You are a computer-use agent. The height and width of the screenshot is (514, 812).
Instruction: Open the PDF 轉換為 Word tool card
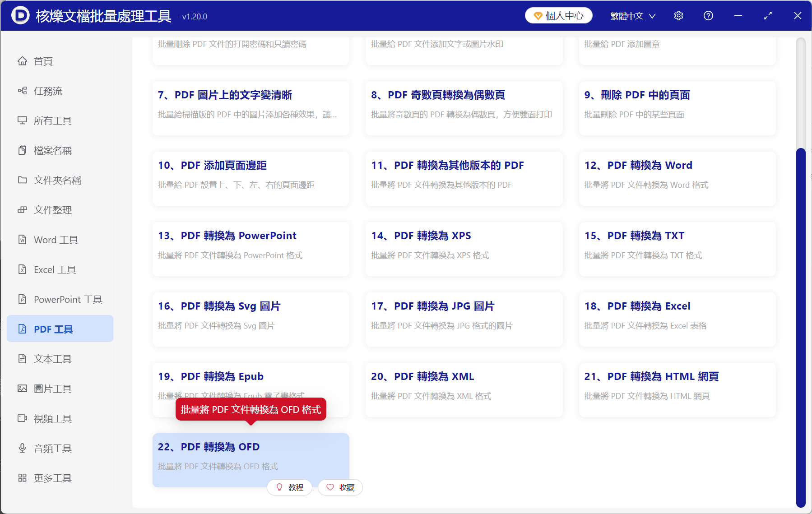[677, 179]
